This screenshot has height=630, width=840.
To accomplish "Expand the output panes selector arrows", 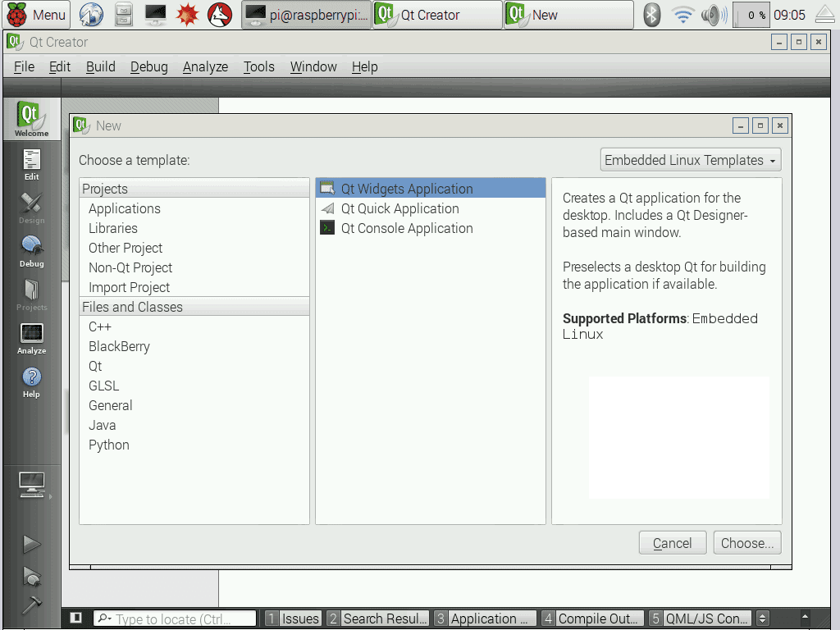I will 762,619.
